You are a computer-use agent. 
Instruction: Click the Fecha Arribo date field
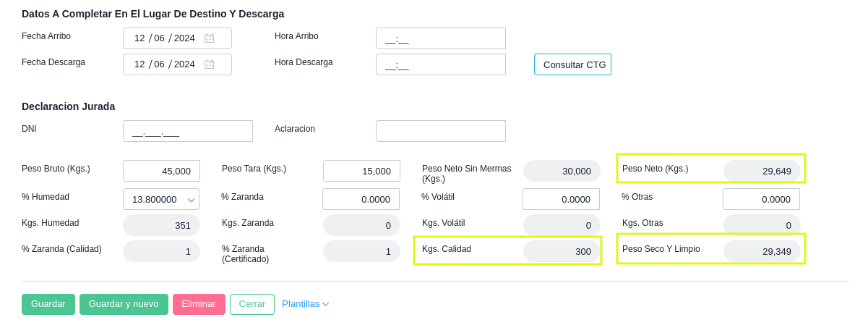165,38
